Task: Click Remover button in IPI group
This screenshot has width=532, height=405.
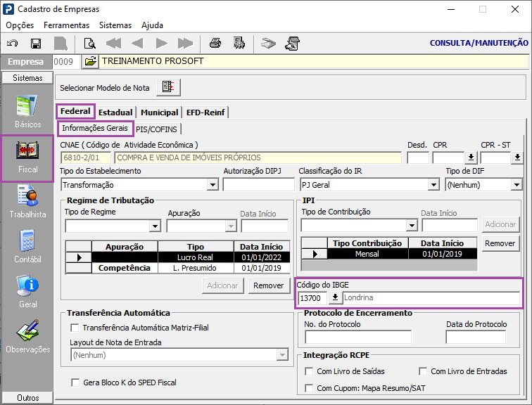Action: tap(500, 243)
